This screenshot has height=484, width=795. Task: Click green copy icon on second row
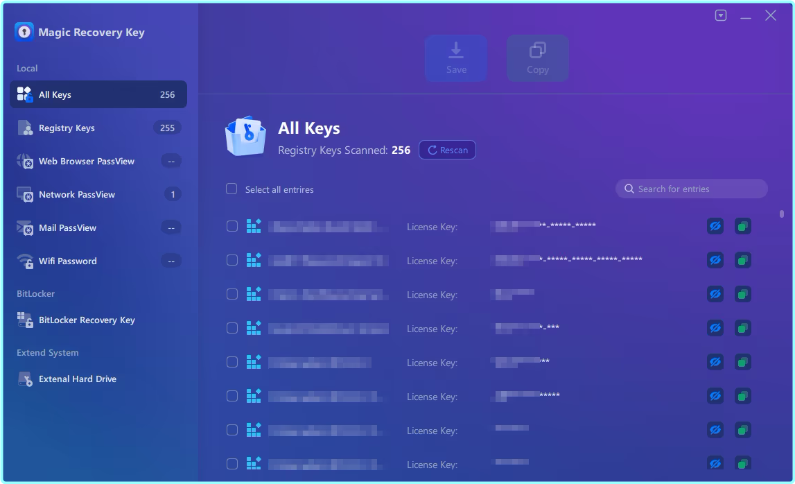[743, 260]
